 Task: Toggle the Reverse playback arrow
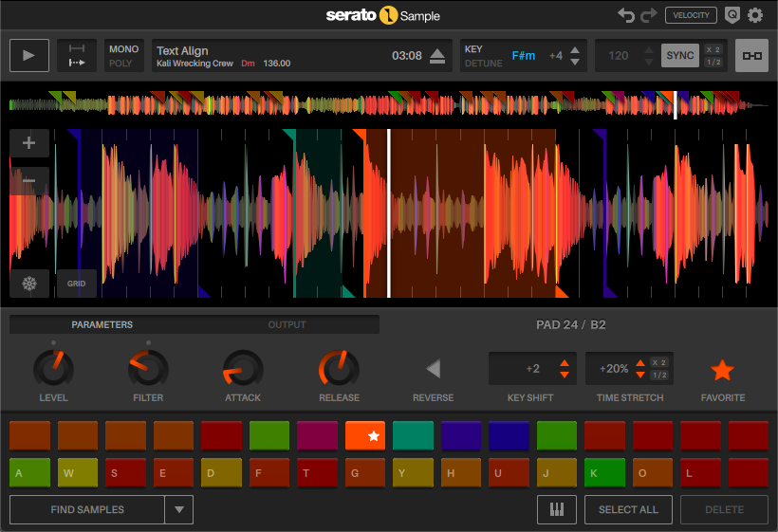pos(433,369)
